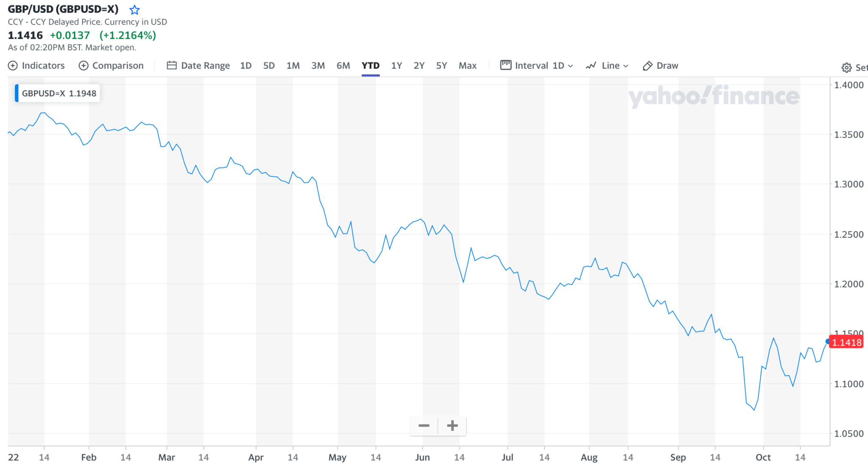Switch to the 5Y range
This screenshot has height=474, width=868.
(441, 66)
